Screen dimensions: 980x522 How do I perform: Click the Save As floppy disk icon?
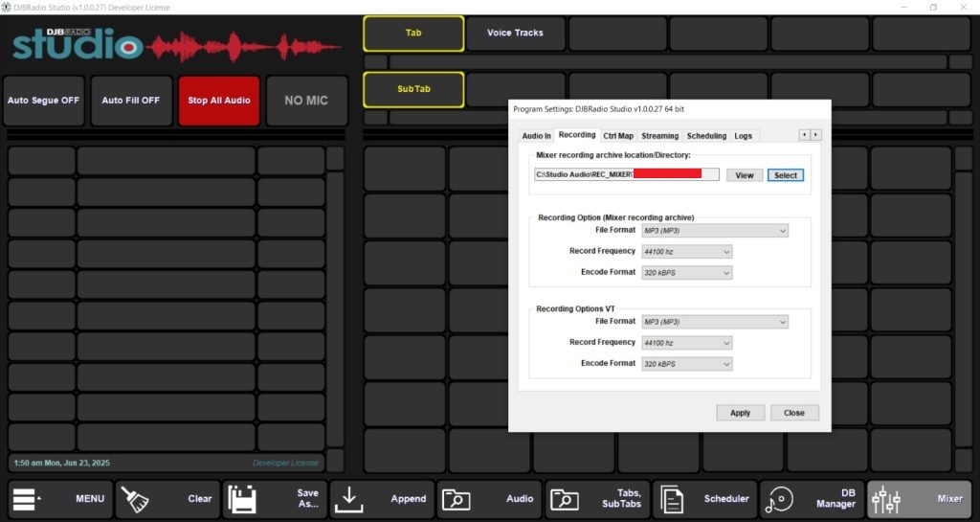click(242, 499)
